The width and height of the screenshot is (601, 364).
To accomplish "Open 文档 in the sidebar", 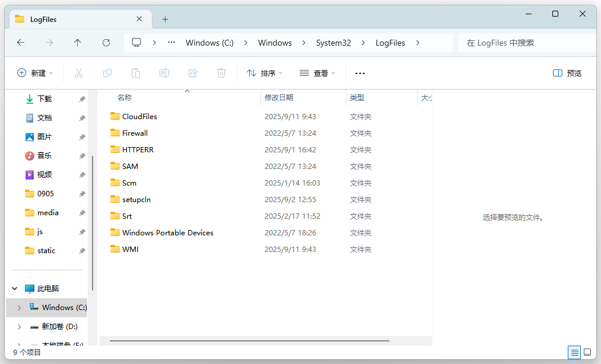I will 44,117.
